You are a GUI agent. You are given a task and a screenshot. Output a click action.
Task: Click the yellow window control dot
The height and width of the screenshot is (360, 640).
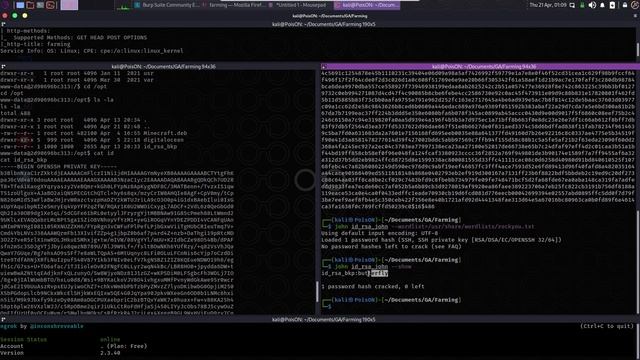point(25,16)
